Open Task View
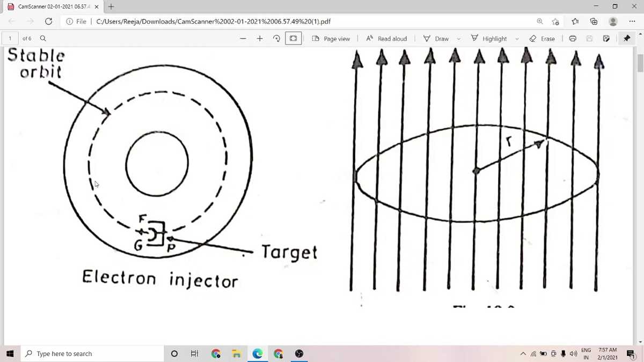This screenshot has height=362, width=644. (x=194, y=353)
